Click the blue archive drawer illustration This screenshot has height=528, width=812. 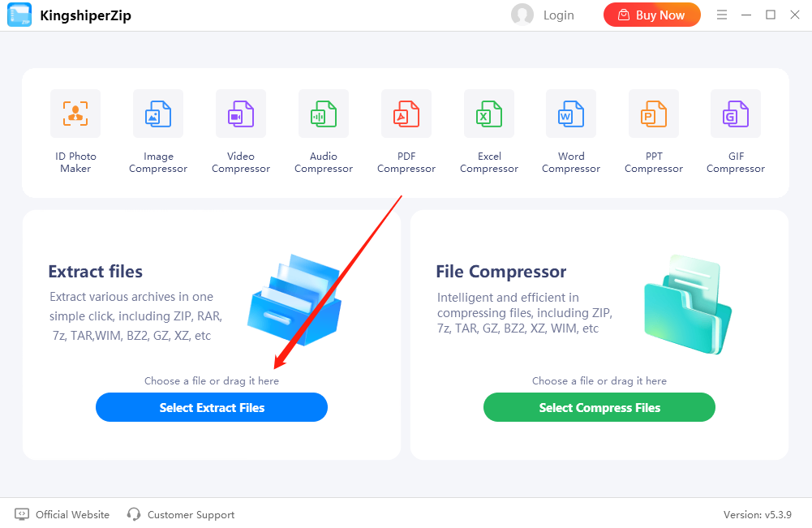294,299
